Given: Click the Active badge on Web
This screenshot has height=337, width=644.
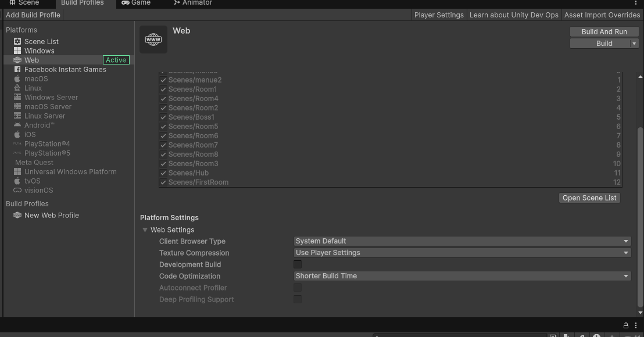Looking at the screenshot, I should coord(116,60).
